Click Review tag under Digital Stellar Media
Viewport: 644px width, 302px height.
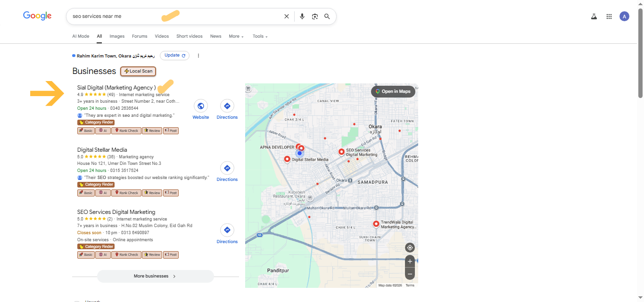[152, 193]
